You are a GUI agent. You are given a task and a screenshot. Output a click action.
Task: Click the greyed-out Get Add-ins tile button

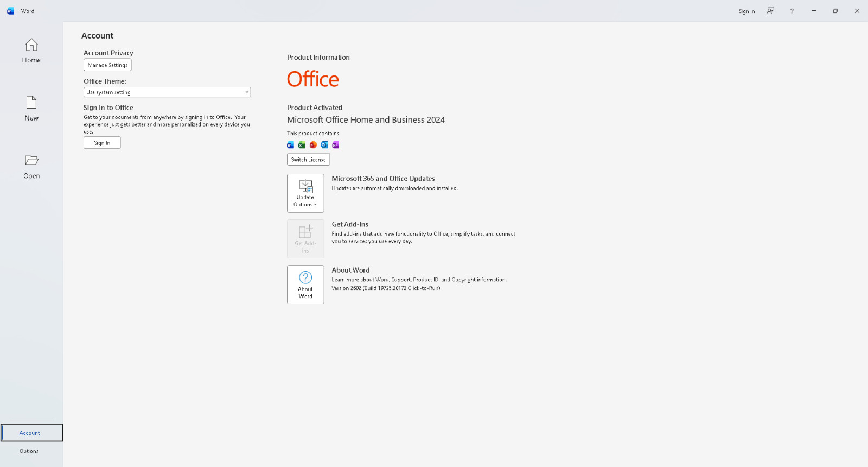pos(305,239)
